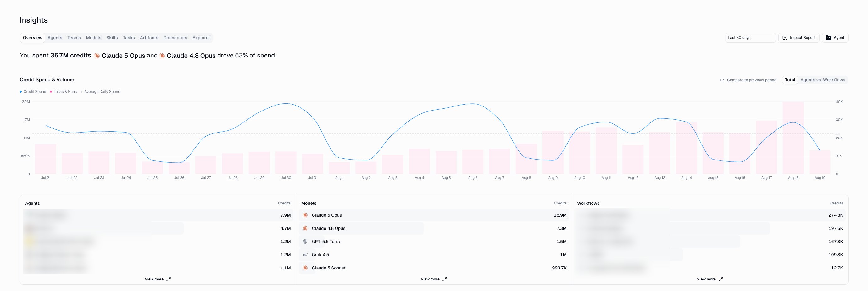Screen dimensions: 868x304
Task: Click the Impact Report button
Action: [x=798, y=38]
